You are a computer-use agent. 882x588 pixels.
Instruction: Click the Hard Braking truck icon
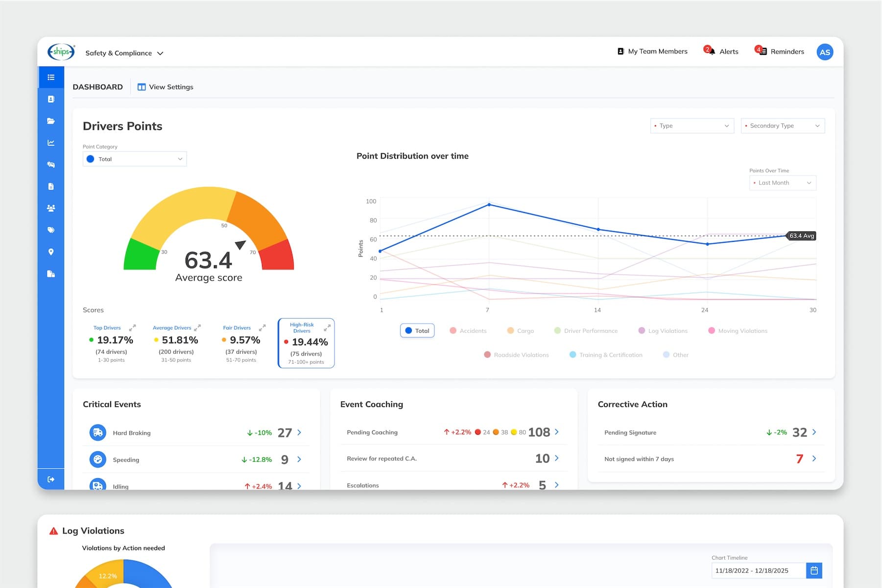(98, 433)
